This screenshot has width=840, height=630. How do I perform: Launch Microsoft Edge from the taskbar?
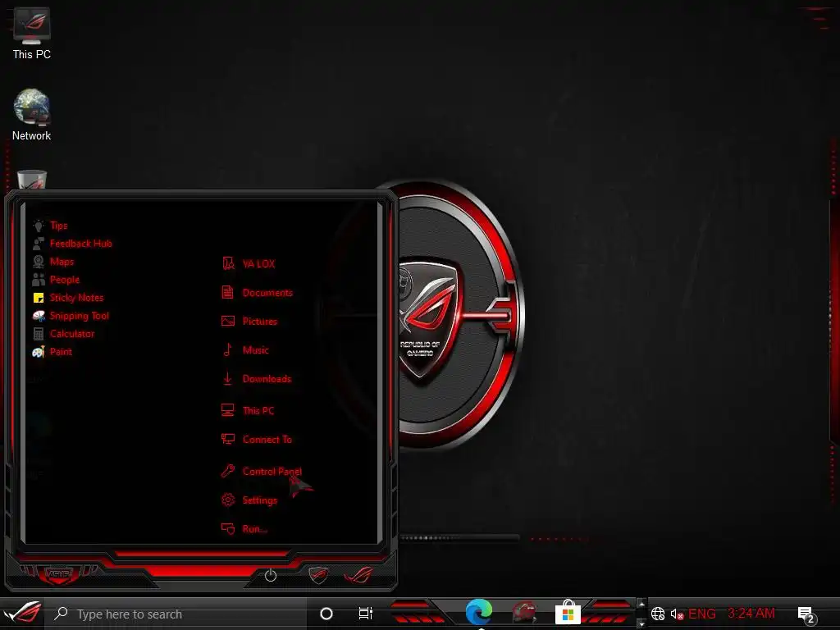pyautogui.click(x=479, y=612)
